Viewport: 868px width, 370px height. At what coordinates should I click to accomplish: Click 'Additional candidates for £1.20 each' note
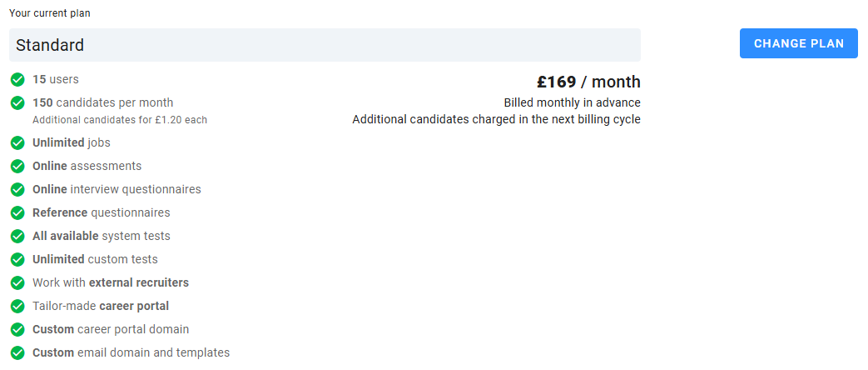(x=120, y=120)
